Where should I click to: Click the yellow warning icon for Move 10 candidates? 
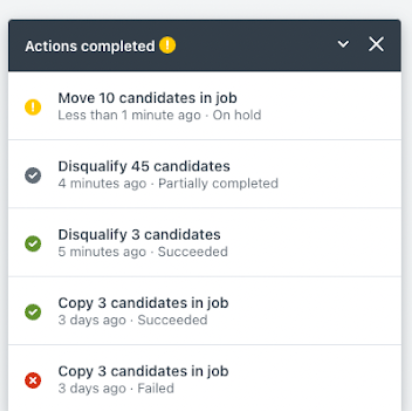tap(33, 107)
